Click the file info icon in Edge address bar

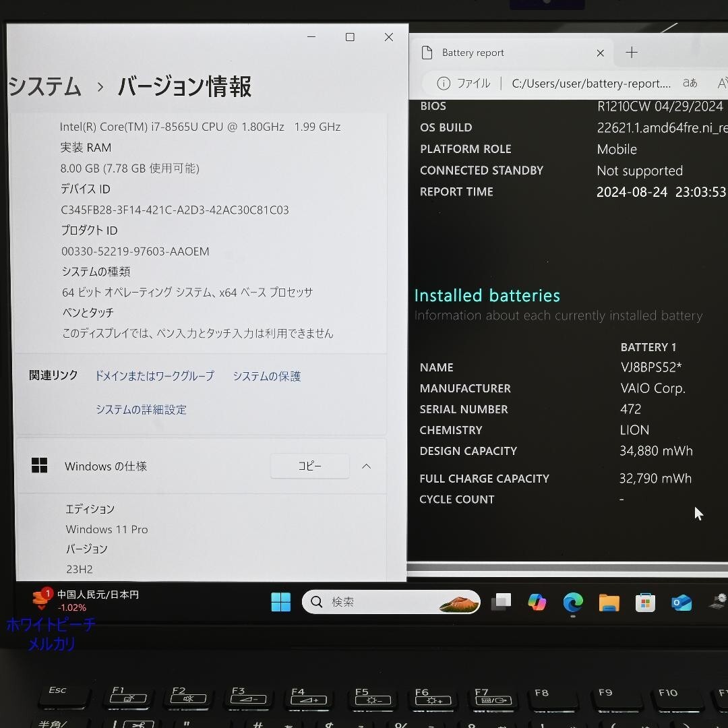pos(444,83)
